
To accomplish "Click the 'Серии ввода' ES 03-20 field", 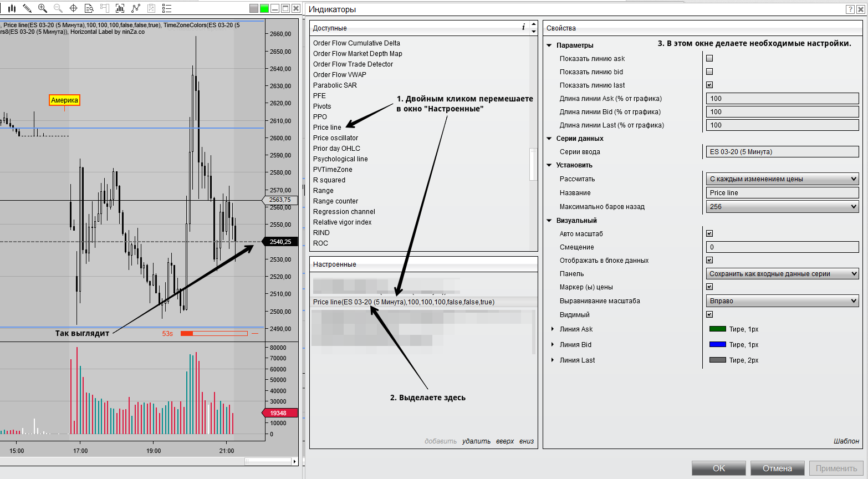I will 783,152.
